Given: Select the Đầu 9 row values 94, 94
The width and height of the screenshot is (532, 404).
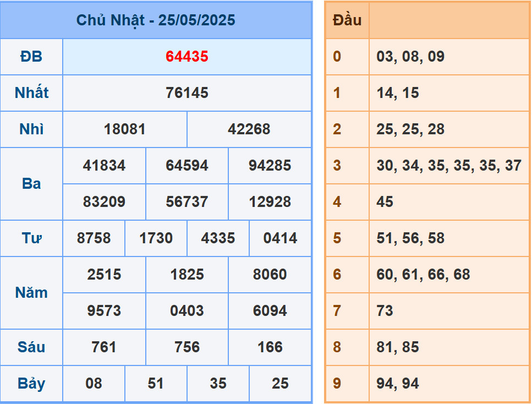Looking at the screenshot, I should [398, 384].
